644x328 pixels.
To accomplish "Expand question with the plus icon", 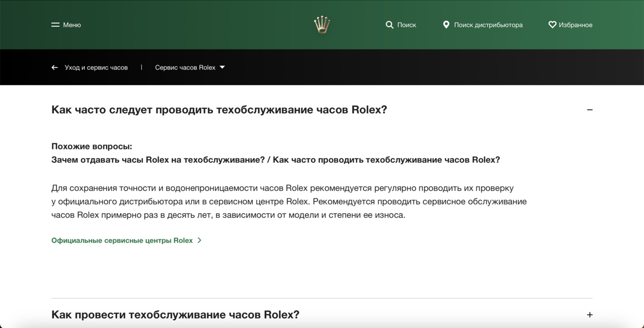I will [590, 315].
